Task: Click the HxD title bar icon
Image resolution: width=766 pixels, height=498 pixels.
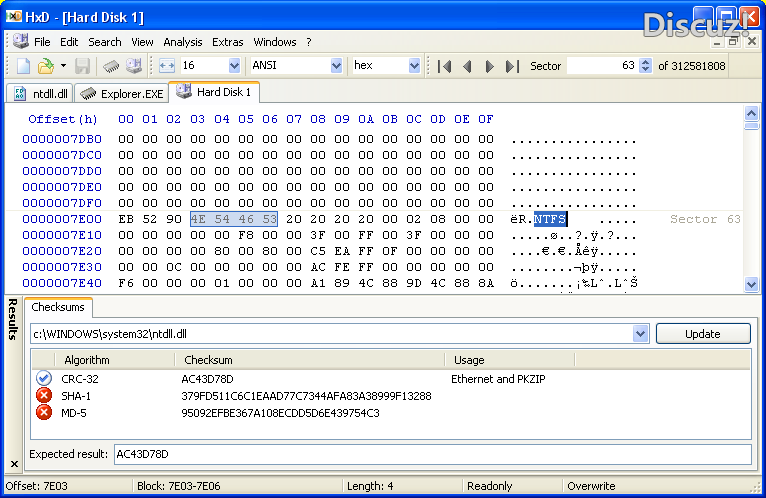Action: [14, 17]
